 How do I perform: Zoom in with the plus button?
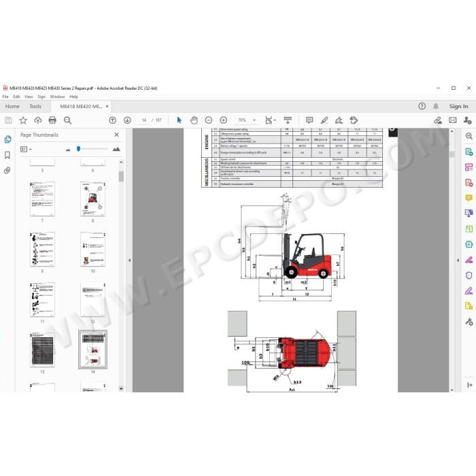tap(224, 120)
